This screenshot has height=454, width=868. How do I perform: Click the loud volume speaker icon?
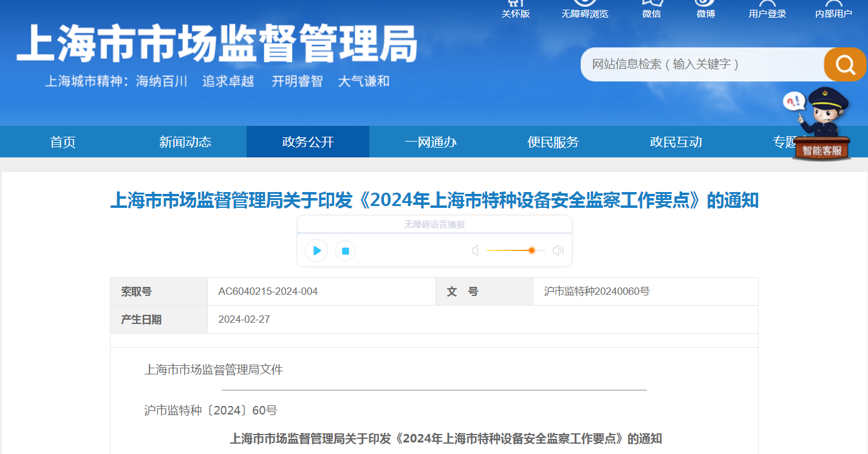(558, 250)
